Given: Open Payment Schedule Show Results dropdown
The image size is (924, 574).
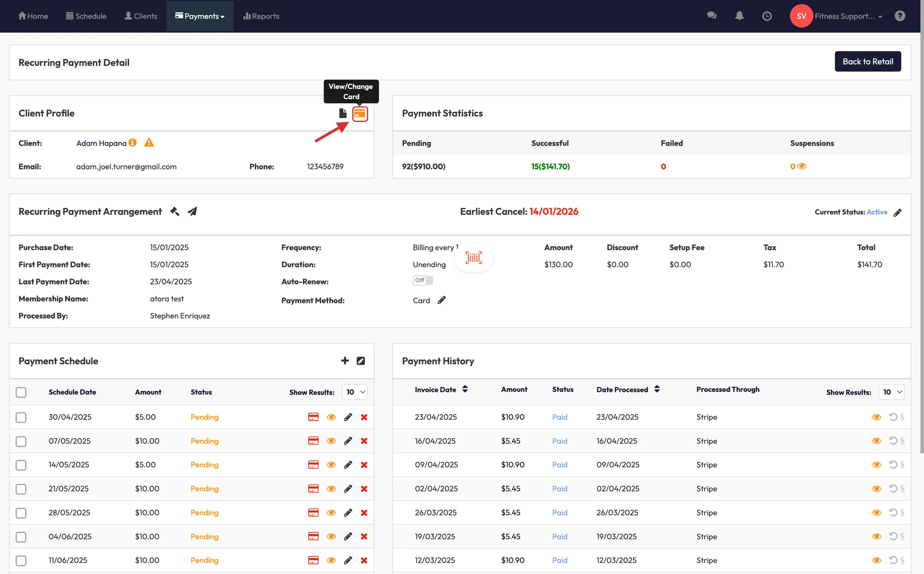Looking at the screenshot, I should 355,392.
